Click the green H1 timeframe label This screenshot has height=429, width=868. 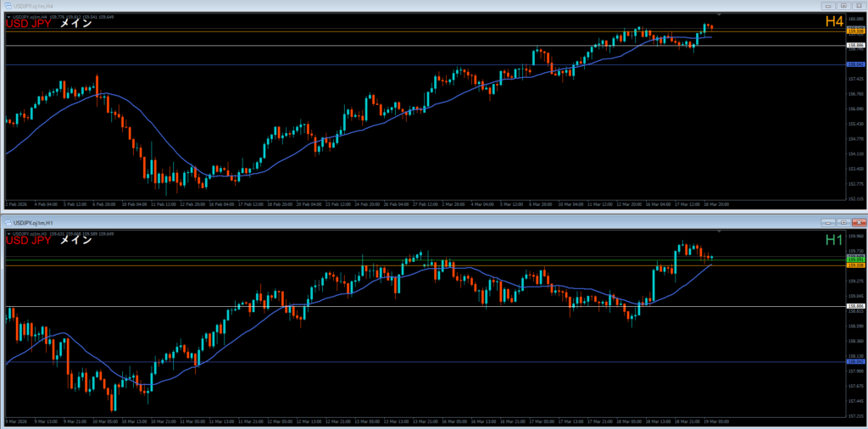click(834, 240)
